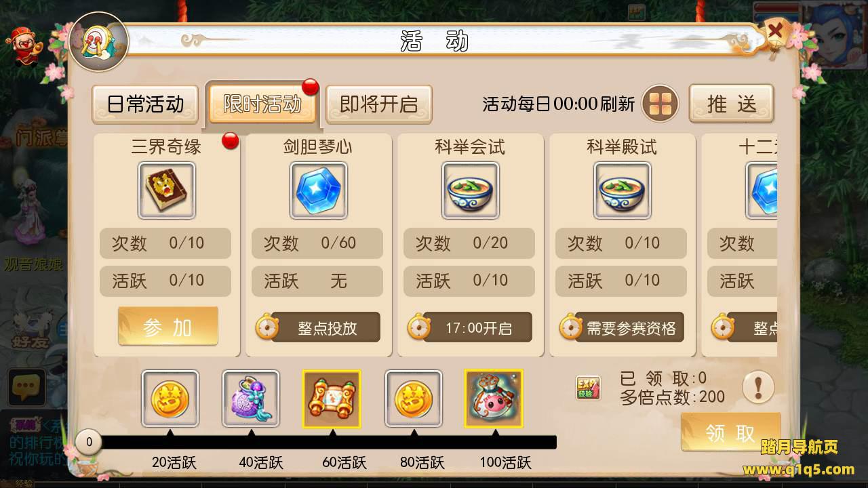Open the 40活跃 purple pouch reward

point(251,399)
